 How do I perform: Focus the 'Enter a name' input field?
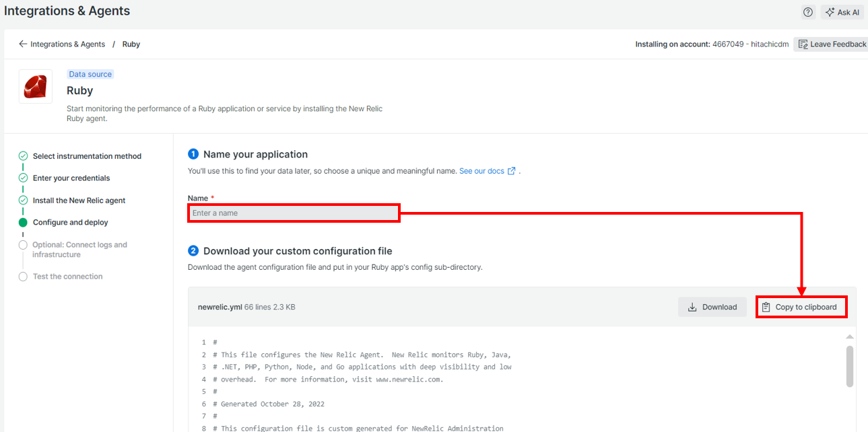point(294,213)
